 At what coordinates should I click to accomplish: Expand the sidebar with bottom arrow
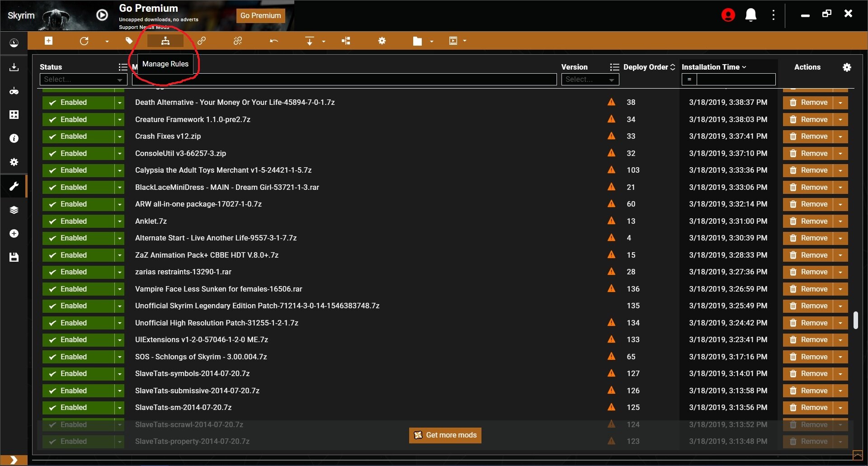(x=14, y=460)
